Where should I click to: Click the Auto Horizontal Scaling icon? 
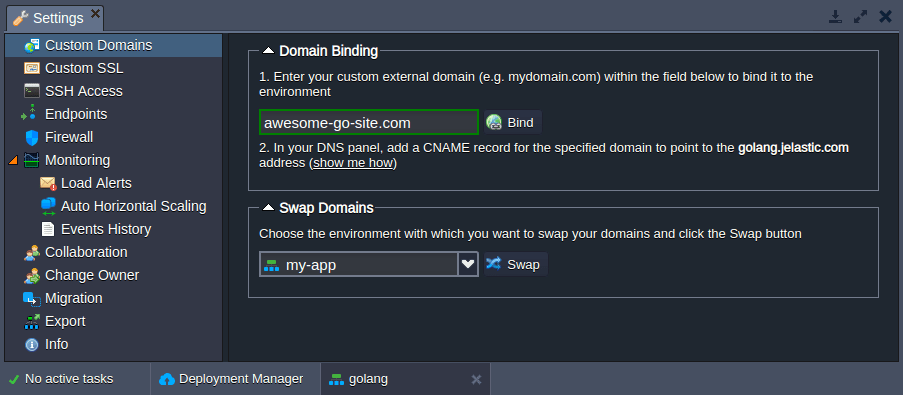48,207
